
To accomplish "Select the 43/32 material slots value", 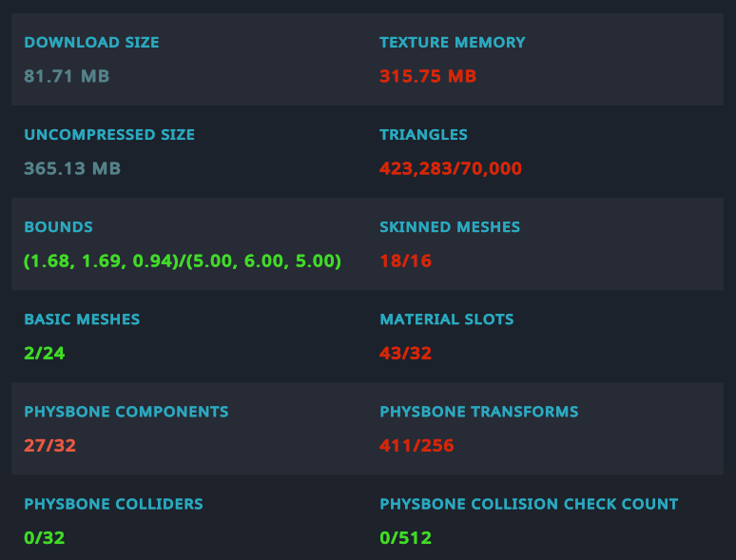I will 405,354.
